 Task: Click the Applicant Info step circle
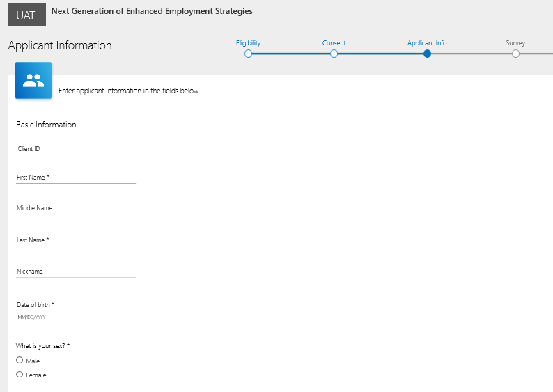(x=427, y=54)
